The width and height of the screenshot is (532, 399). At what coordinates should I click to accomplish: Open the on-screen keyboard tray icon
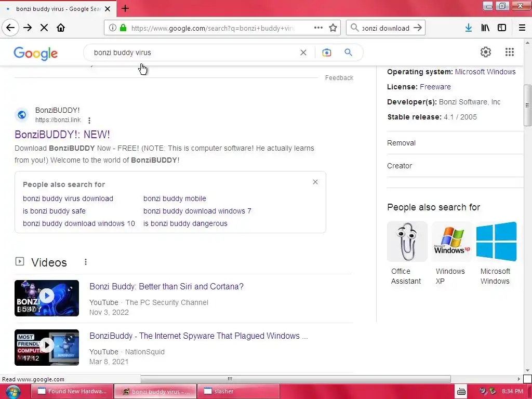461,391
